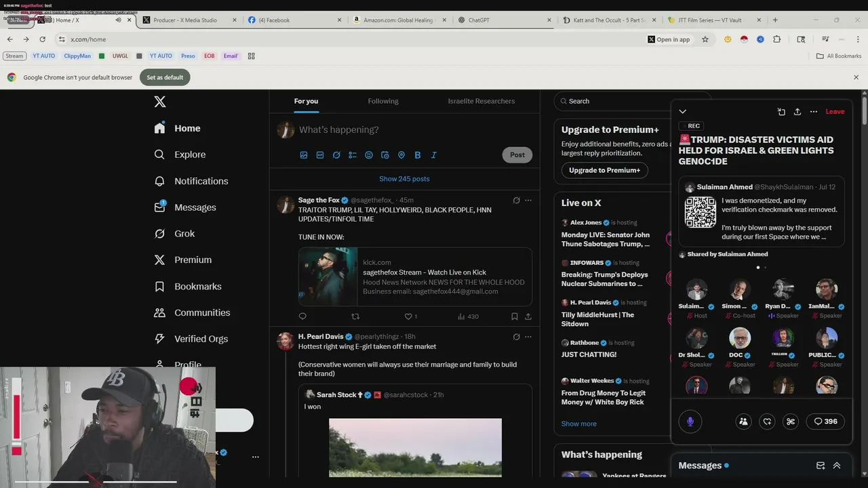Open account menu dots near profile
This screenshot has height=488, width=868.
[x=256, y=457]
